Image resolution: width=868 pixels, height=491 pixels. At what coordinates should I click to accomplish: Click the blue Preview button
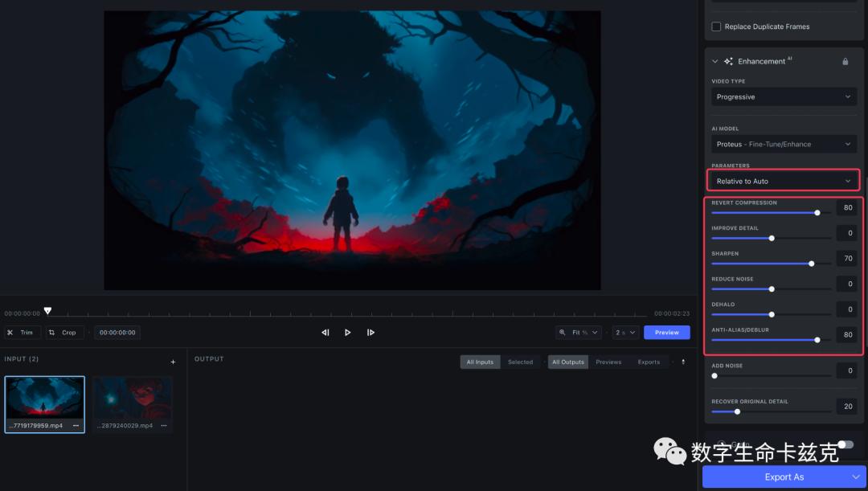[x=666, y=332]
